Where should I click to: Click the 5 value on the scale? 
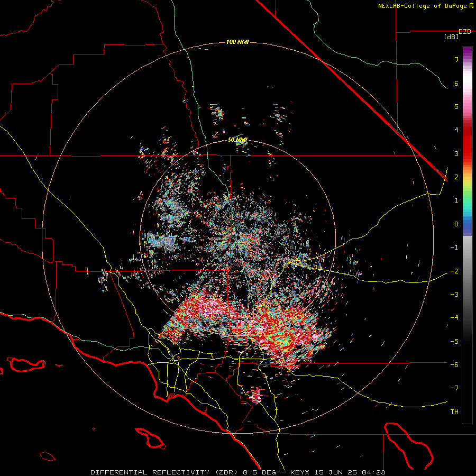point(456,106)
